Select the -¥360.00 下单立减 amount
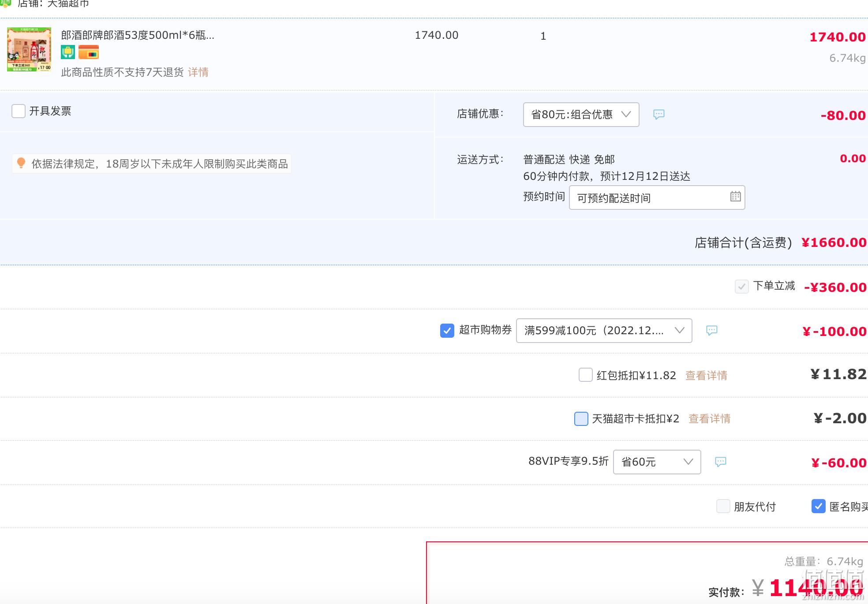The image size is (868, 604). point(835,287)
